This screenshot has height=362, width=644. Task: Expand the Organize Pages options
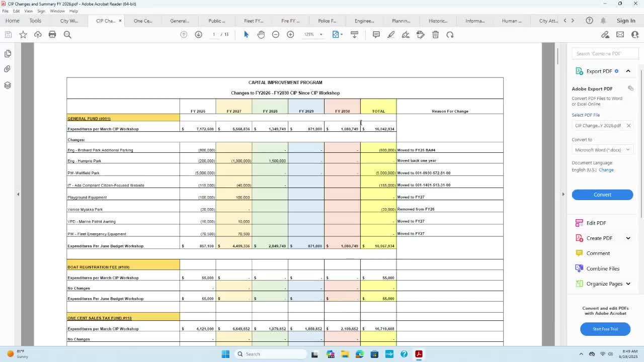click(628, 284)
